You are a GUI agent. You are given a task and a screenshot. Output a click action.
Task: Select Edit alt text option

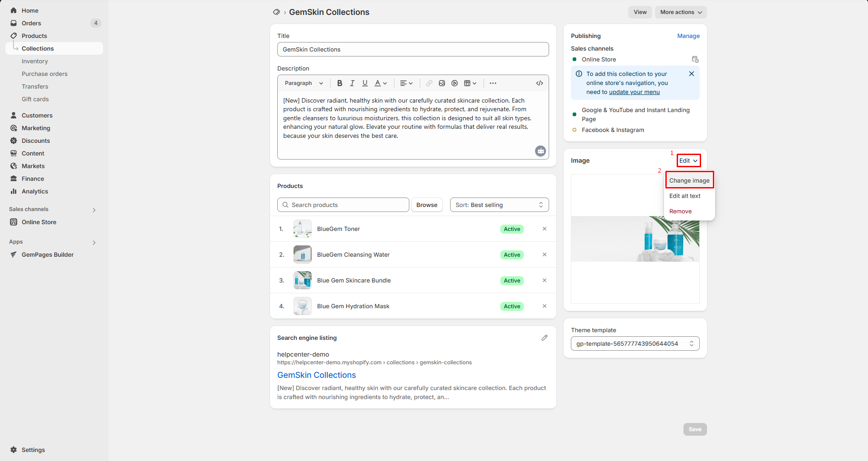(x=685, y=196)
